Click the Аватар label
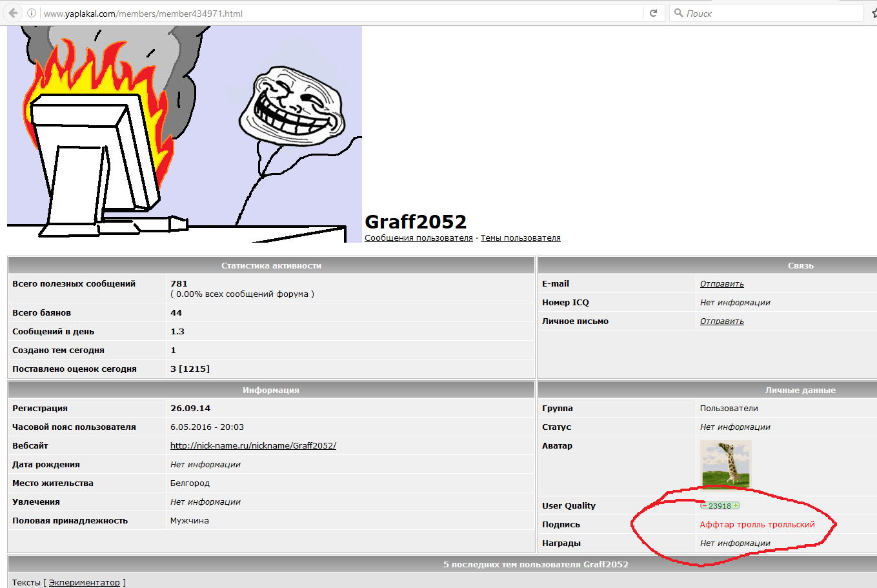 pyautogui.click(x=558, y=446)
